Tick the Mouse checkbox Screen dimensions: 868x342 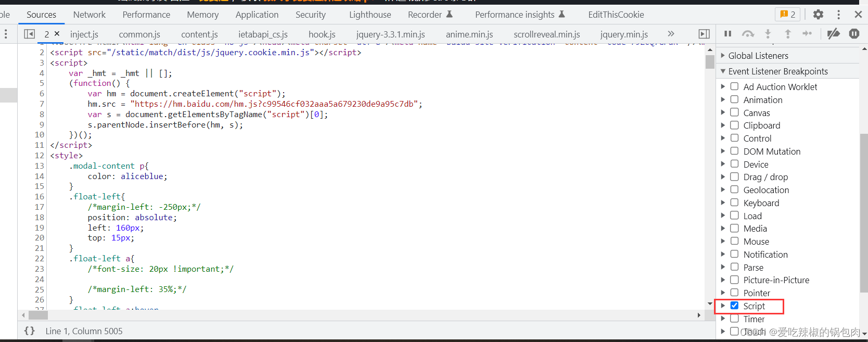(x=734, y=241)
